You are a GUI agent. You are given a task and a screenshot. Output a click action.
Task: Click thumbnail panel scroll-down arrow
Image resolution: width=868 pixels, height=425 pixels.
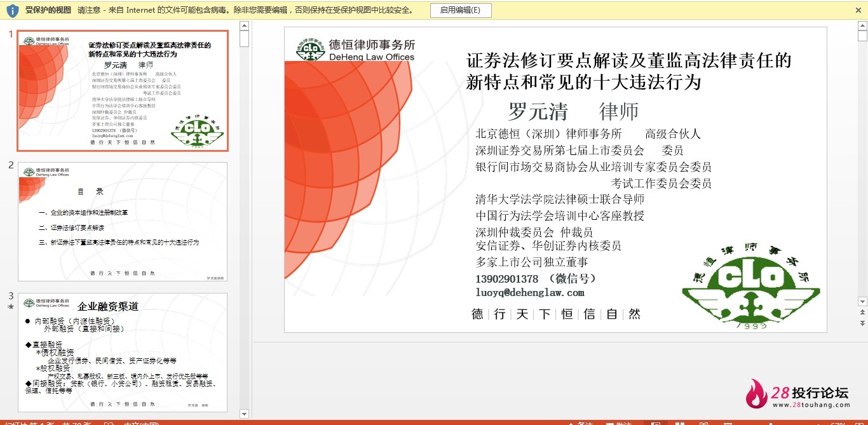coord(244,414)
